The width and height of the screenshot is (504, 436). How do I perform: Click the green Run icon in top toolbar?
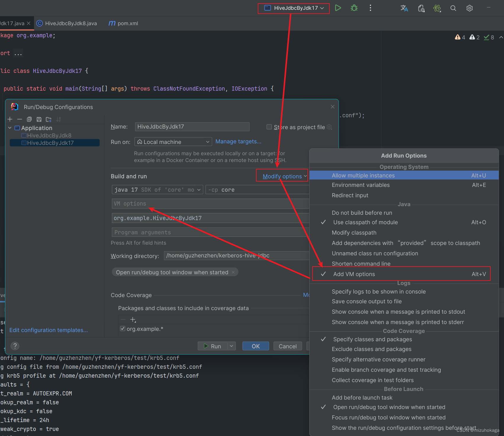338,8
